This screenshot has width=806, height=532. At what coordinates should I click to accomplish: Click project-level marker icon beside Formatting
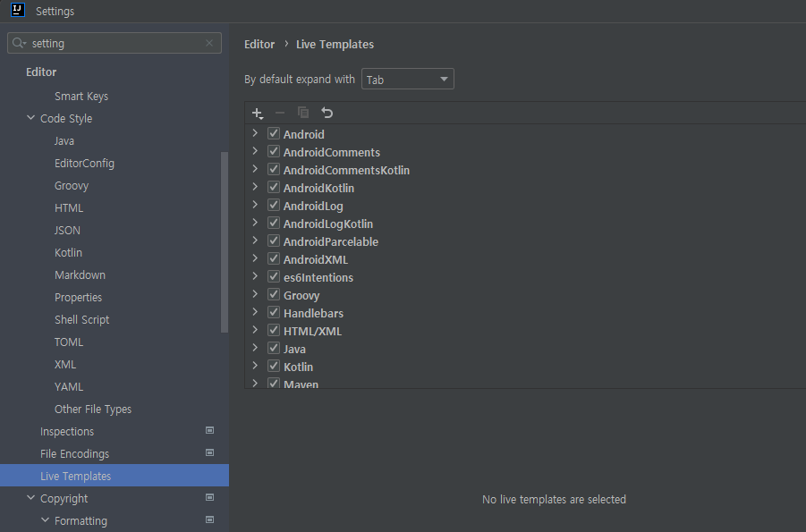point(209,519)
